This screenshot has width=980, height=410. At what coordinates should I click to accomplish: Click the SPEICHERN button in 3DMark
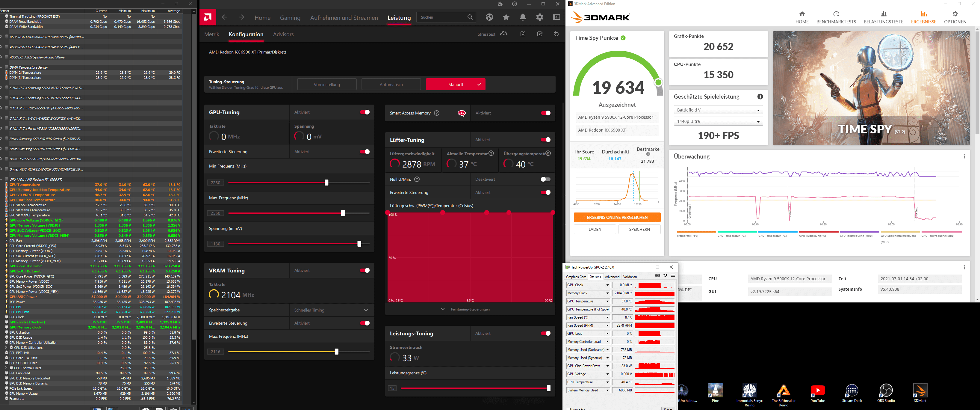[639, 229]
